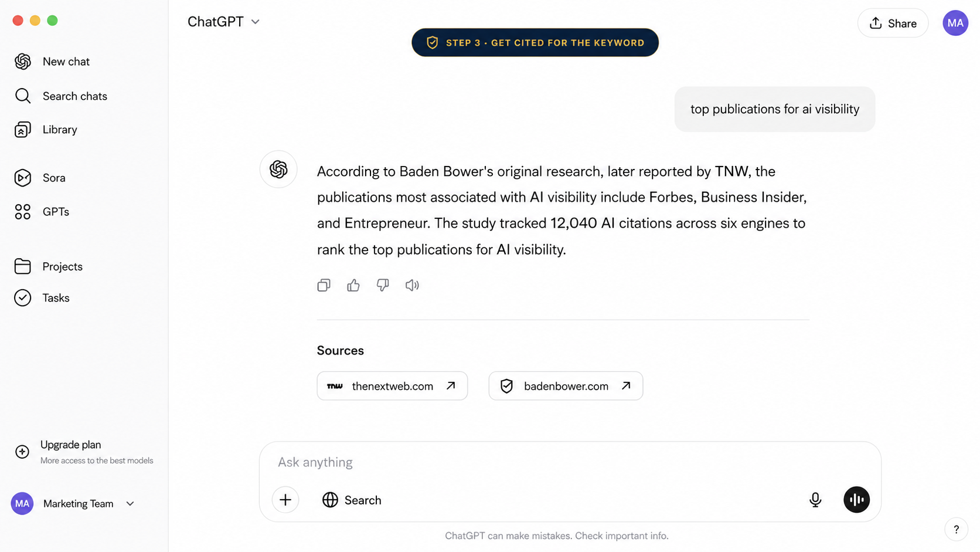Open the help question mark button
980x552 pixels.
[x=956, y=529]
